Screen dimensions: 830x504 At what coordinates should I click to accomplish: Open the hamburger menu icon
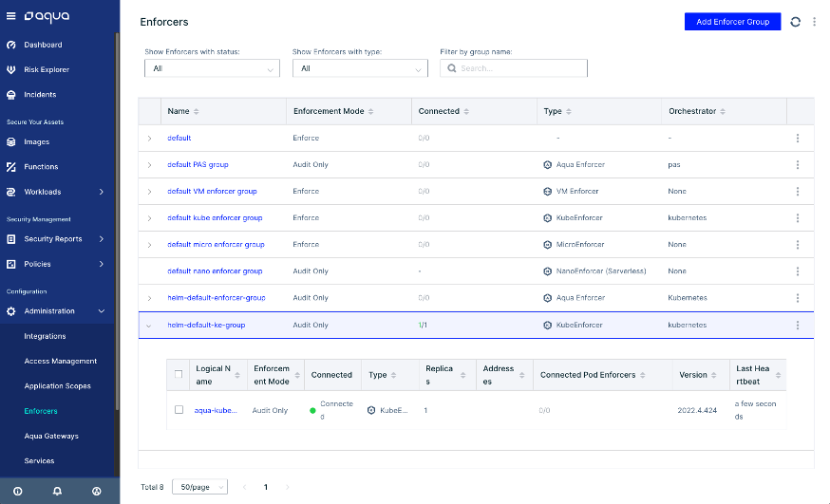(x=10, y=16)
